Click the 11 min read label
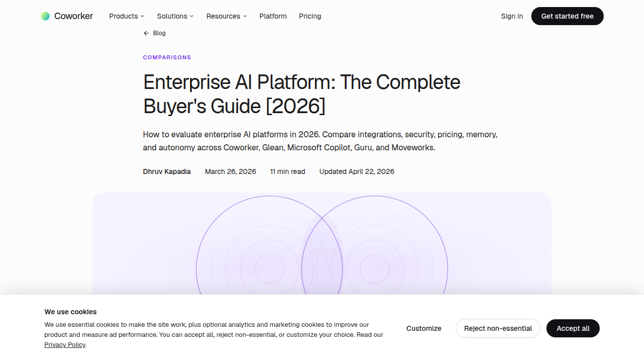 click(288, 171)
